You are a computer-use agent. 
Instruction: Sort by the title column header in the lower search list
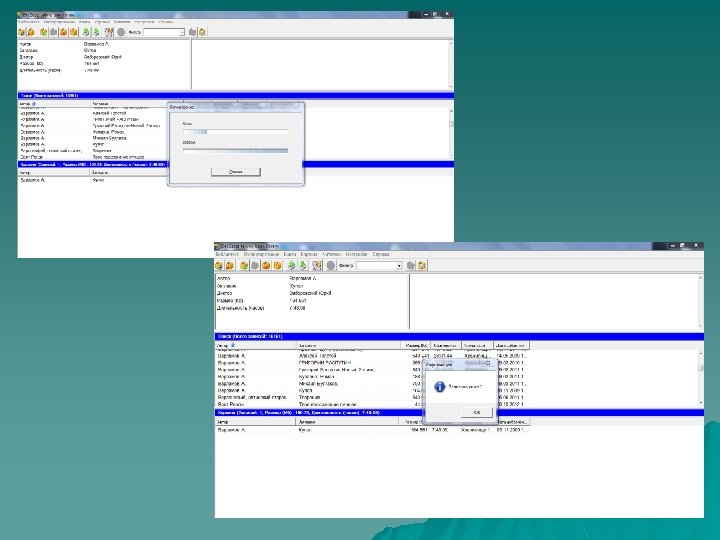[348, 345]
